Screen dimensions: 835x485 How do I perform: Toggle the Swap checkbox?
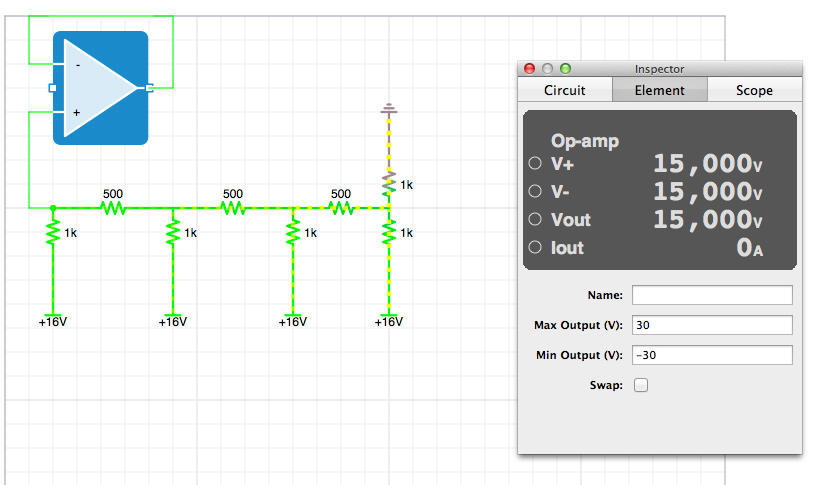point(641,385)
